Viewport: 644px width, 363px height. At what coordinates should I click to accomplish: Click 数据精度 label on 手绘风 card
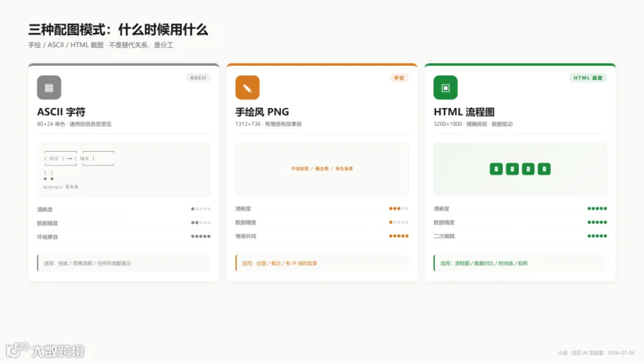coord(245,223)
